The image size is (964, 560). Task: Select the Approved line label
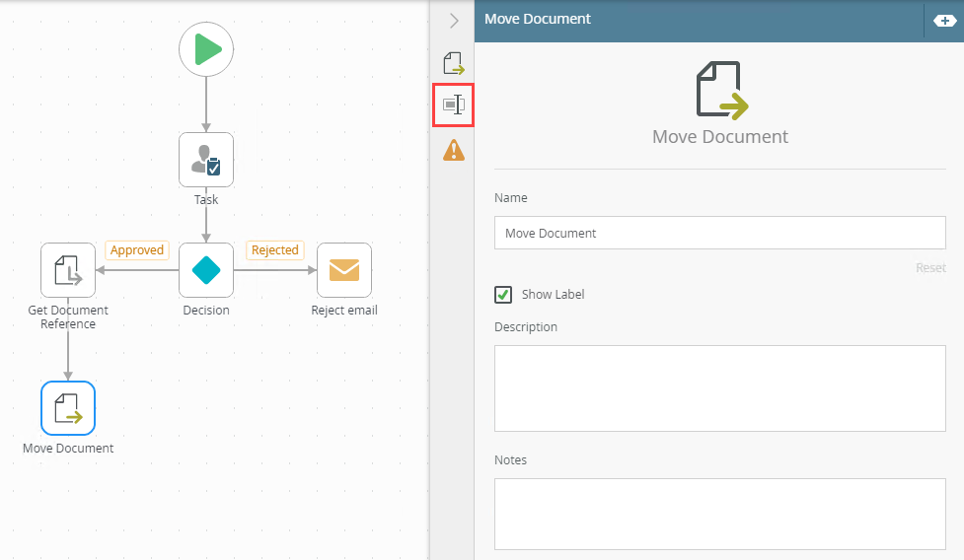(137, 250)
